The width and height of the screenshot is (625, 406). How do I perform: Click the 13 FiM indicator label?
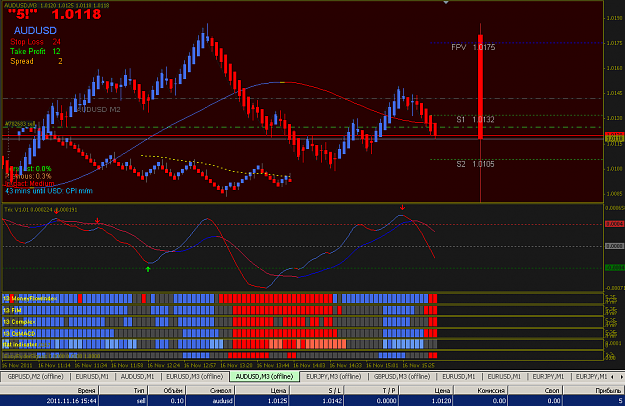tap(12, 310)
